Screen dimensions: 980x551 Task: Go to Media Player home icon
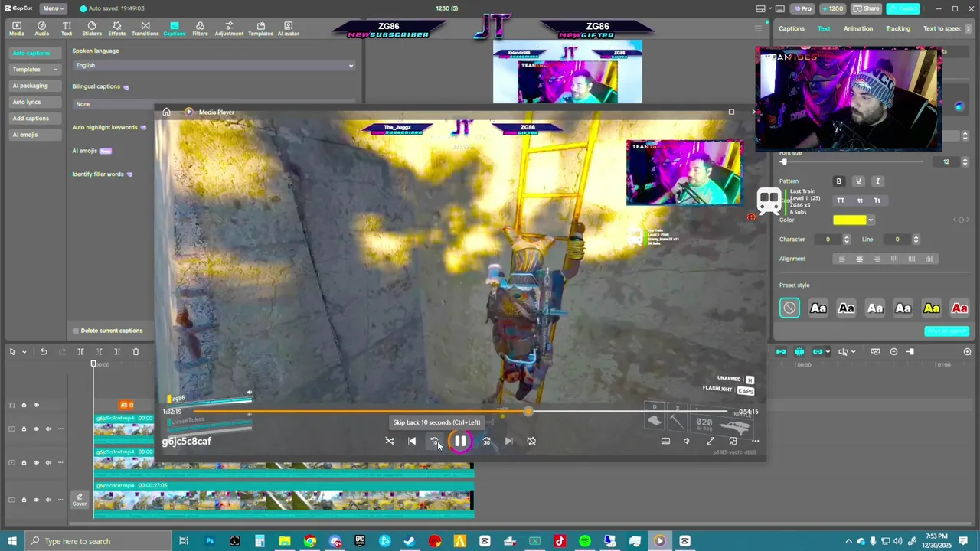(x=166, y=112)
